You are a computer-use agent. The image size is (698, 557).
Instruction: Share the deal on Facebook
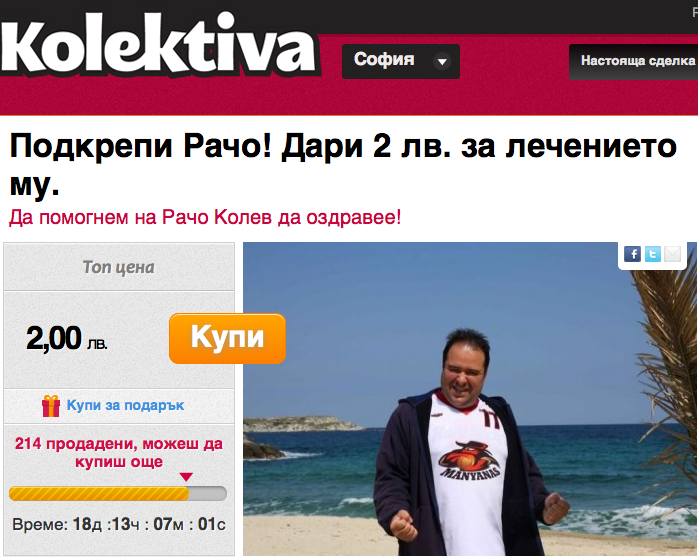coord(632,254)
